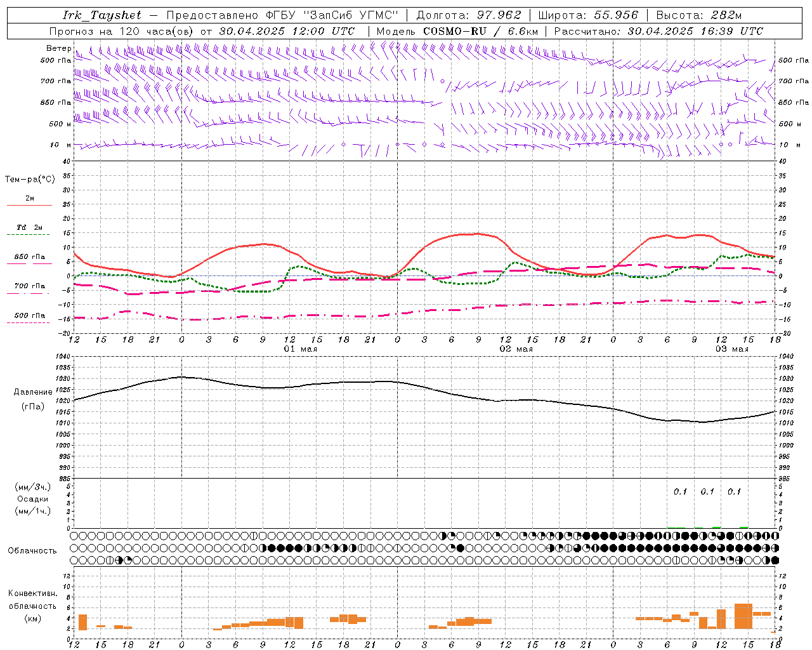This screenshot has height=650, width=812.
Task: Select the Высота: 282м label
Action: pos(698,15)
